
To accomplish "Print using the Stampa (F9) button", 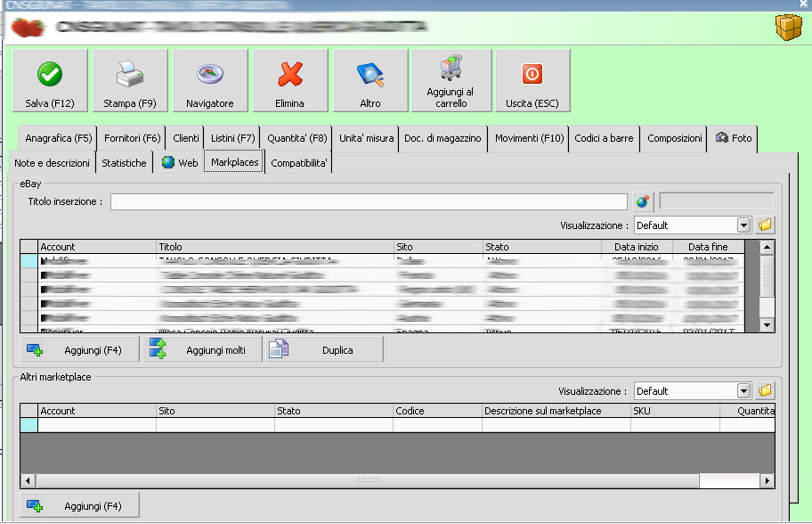I will pyautogui.click(x=130, y=81).
